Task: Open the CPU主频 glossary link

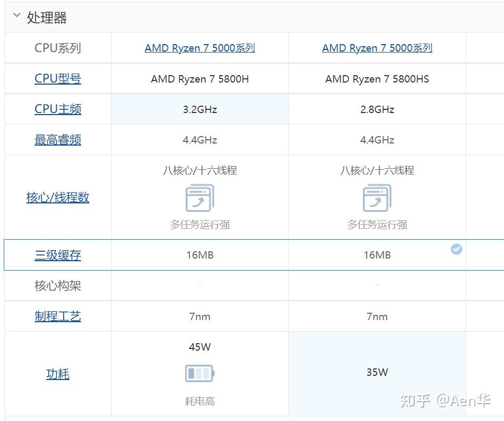Action: coord(58,109)
